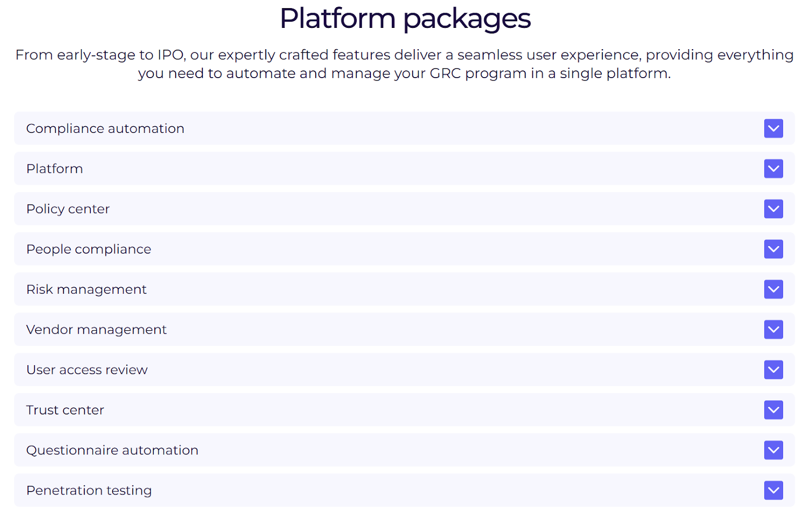Expand the Questionnaire automation section
Viewport: 812px width, 527px height.
click(773, 450)
